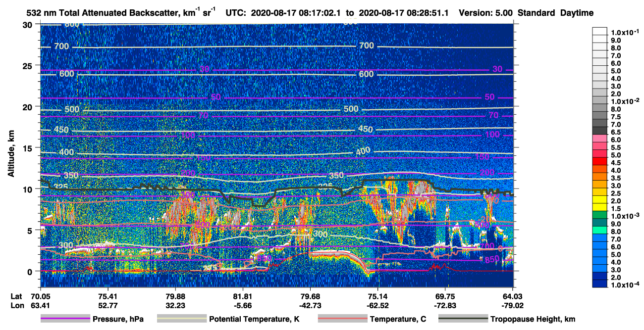Screen dimensions: 644x330
Task: Click the 'Lat' row label
Action: click(x=16, y=296)
